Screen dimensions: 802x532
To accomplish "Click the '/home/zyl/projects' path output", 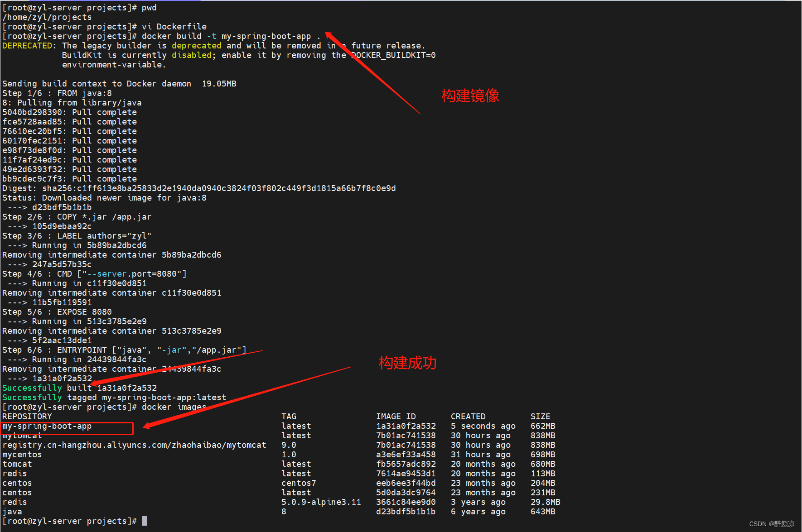I will [47, 17].
